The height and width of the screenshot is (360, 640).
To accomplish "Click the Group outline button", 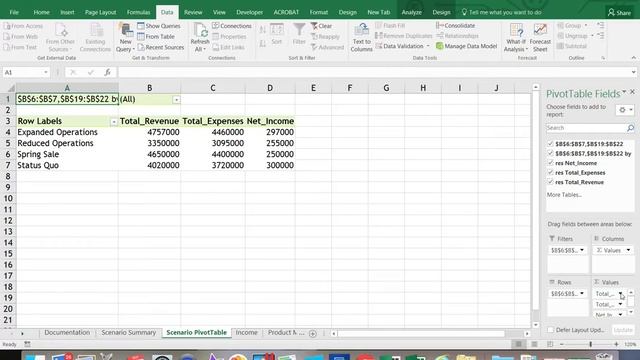I will click(x=572, y=25).
